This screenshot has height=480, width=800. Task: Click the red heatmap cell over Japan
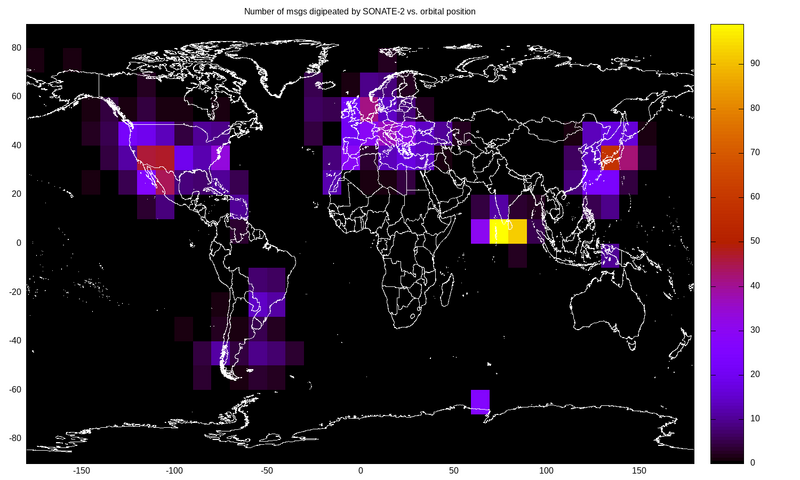(610, 157)
